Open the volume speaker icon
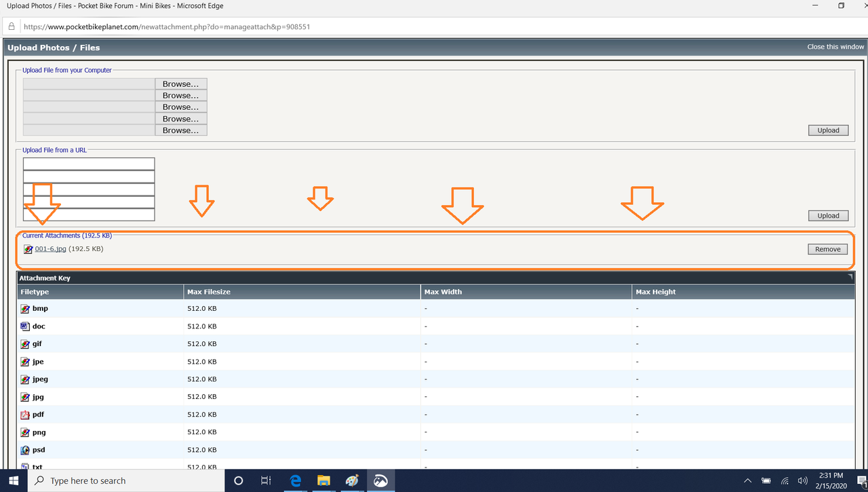The width and height of the screenshot is (868, 492). coord(803,480)
